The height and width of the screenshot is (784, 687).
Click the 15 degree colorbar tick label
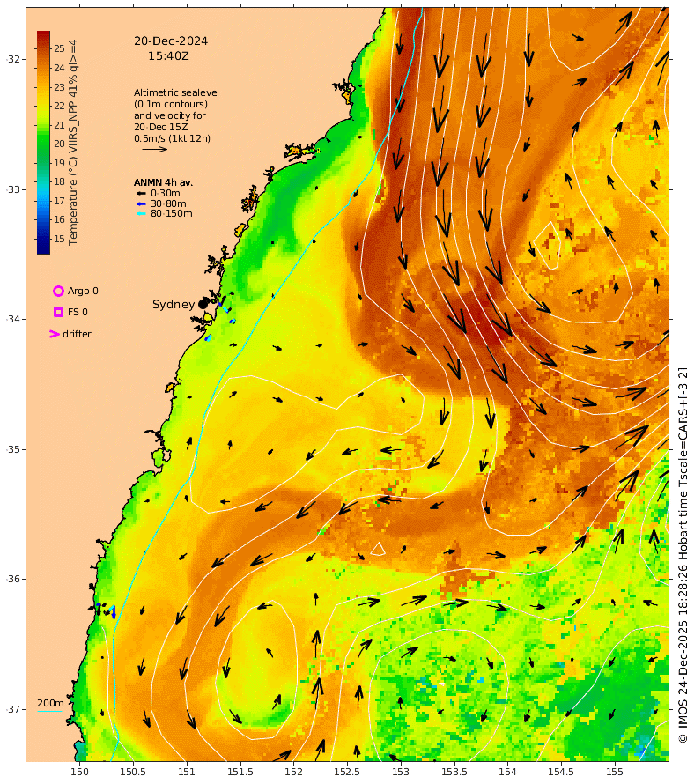[60, 239]
